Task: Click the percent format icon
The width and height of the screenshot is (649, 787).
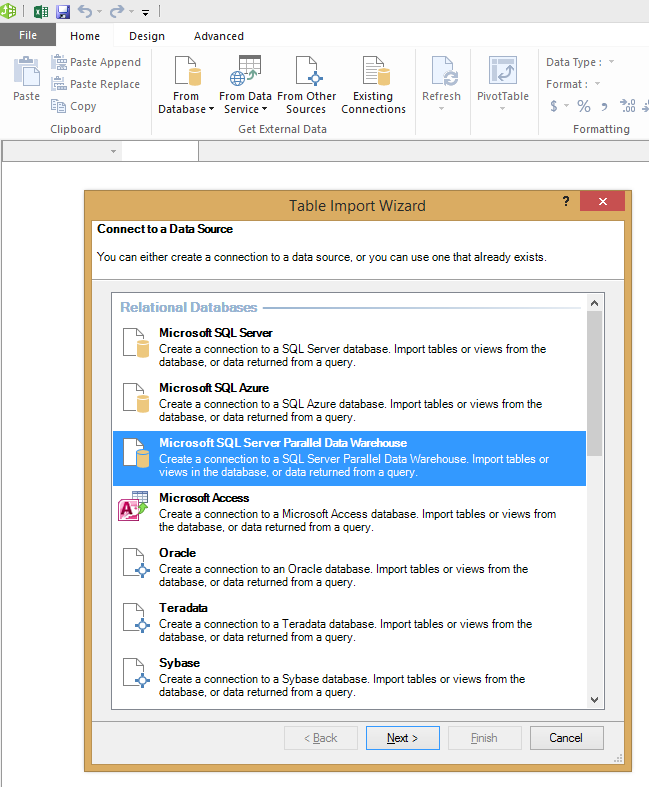Action: point(583,106)
